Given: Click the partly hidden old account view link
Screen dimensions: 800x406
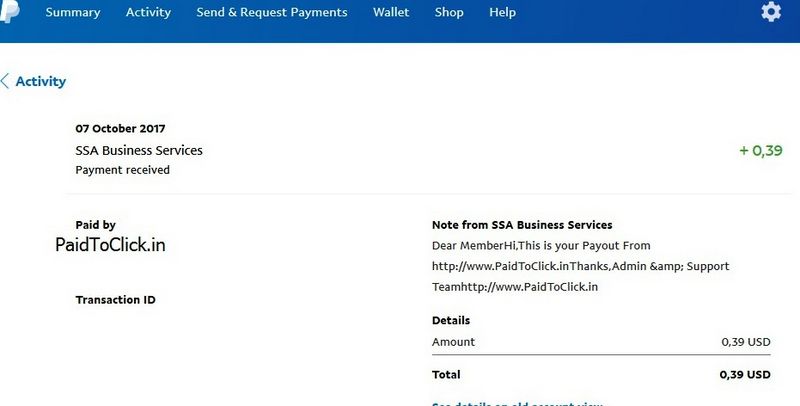Looking at the screenshot, I should (517, 403).
